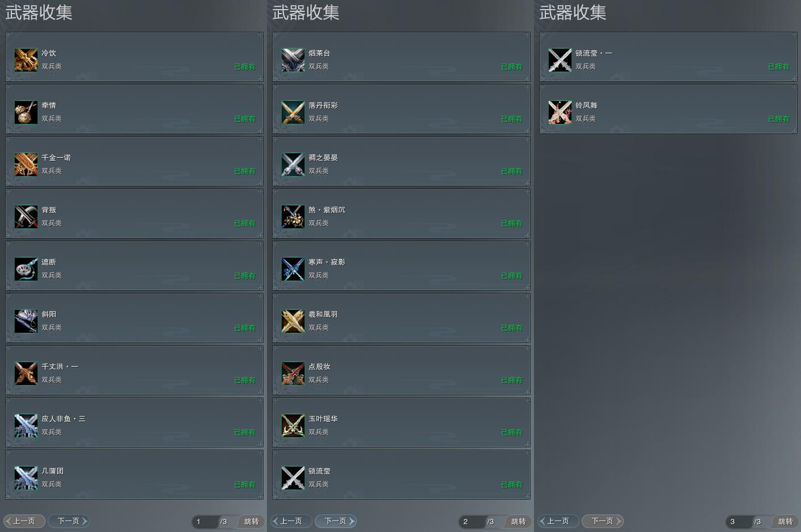Click the 牵情 gourd weapon icon
Image resolution: width=801 pixels, height=532 pixels.
[26, 112]
